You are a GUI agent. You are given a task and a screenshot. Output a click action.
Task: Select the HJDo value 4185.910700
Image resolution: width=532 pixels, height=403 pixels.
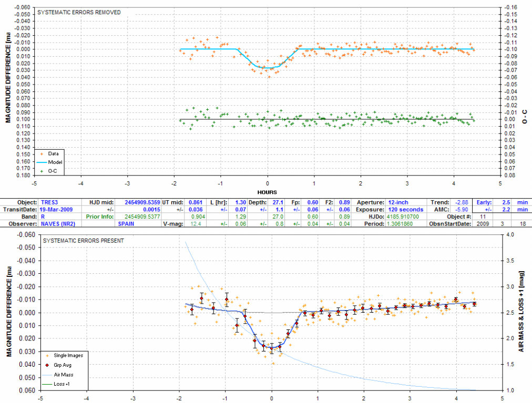point(403,217)
